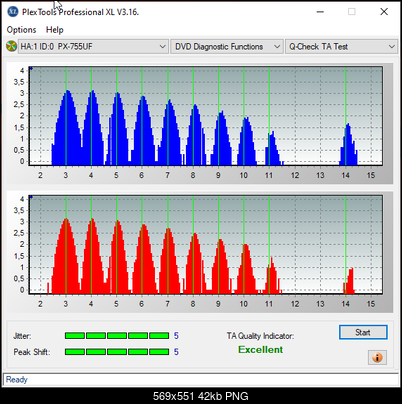
Task: Click the Jitter score value 5
Action: [x=176, y=336]
